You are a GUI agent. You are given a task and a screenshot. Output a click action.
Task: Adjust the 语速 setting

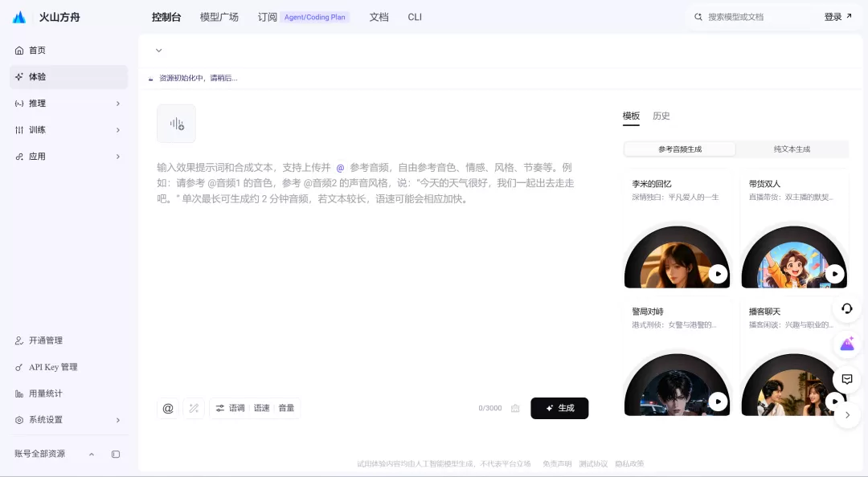click(x=262, y=409)
